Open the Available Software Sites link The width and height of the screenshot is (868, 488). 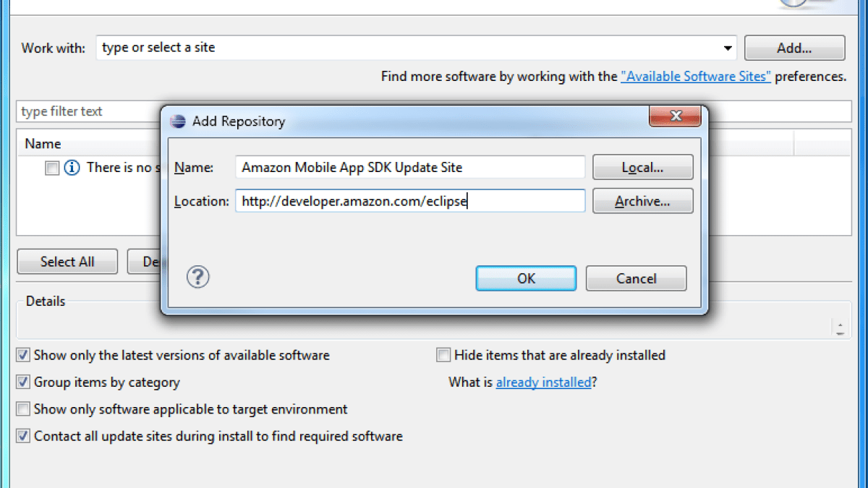pos(696,77)
